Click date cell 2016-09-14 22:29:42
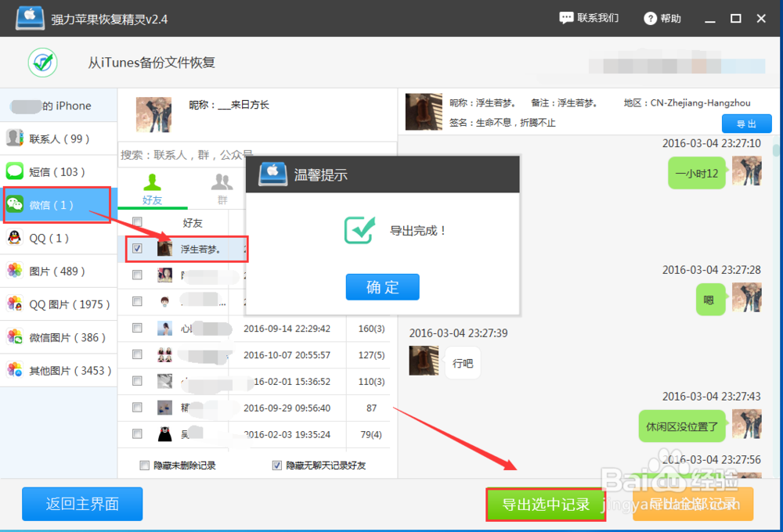This screenshot has height=532, width=783. (x=287, y=329)
